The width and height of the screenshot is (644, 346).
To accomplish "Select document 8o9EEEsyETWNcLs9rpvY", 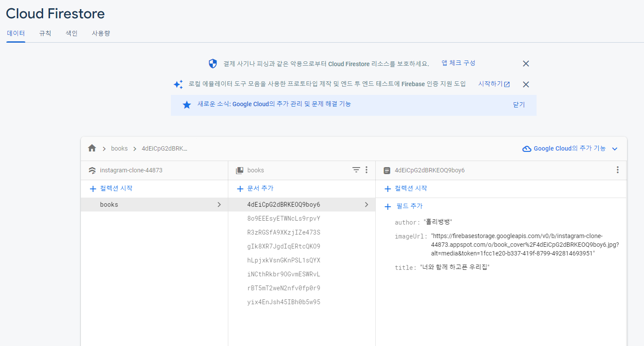I will (x=302, y=218).
